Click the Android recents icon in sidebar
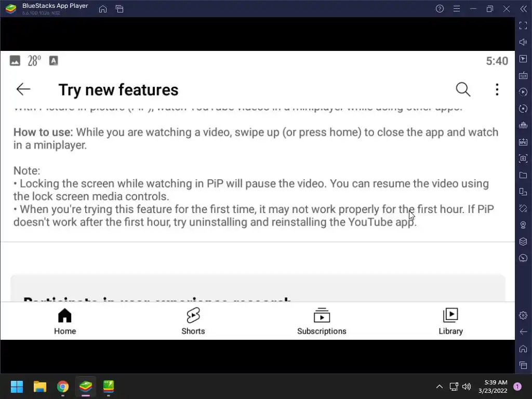 click(523, 365)
